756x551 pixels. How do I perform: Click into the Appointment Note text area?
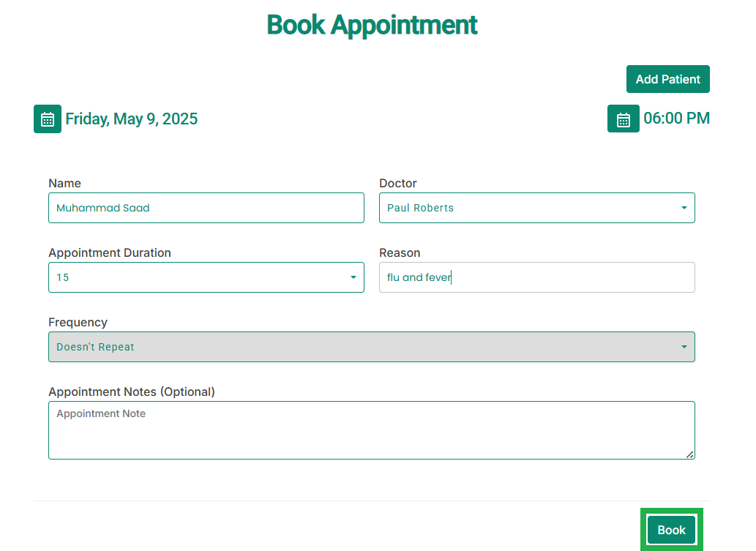[371, 430]
